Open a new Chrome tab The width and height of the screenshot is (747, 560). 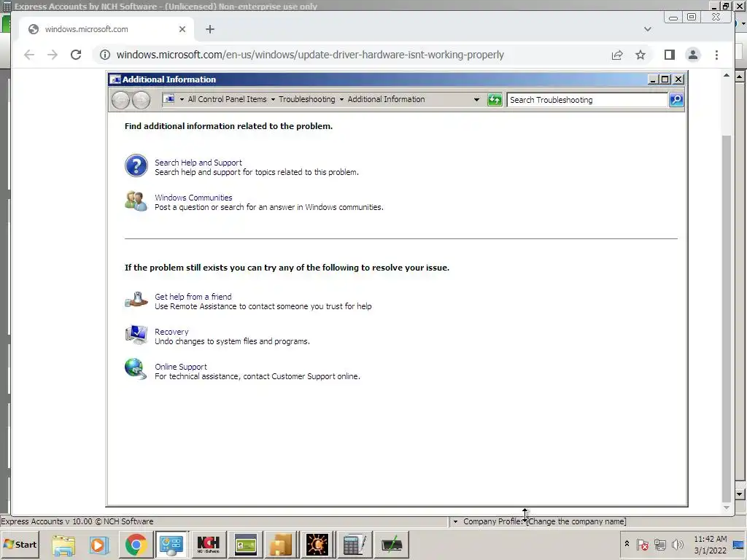(210, 29)
